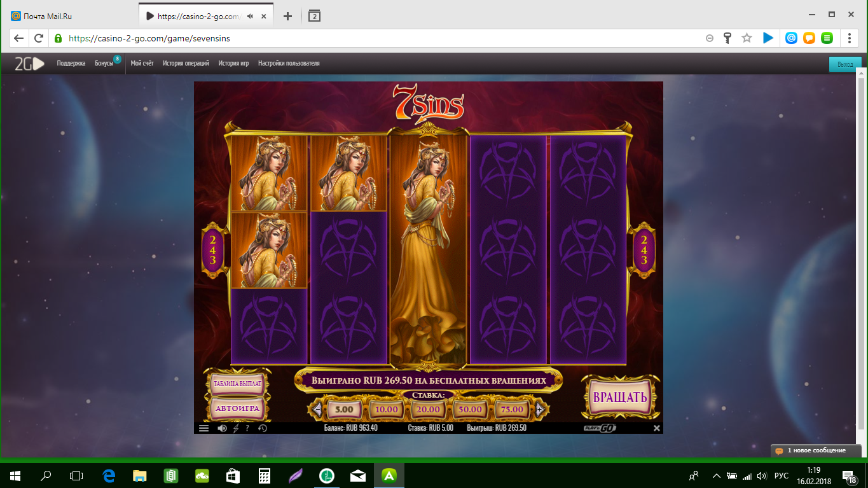
Task: Open История операций
Action: tap(186, 64)
